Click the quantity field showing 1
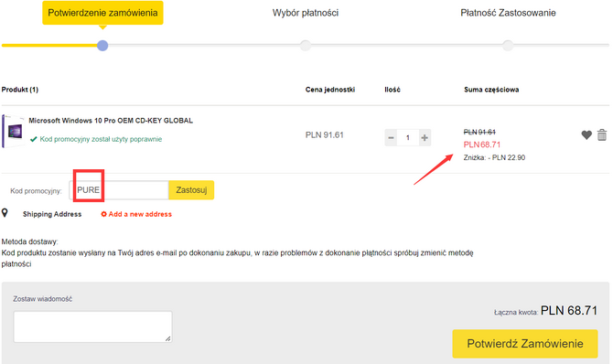Viewport: 613px width, 364px height. click(x=408, y=137)
